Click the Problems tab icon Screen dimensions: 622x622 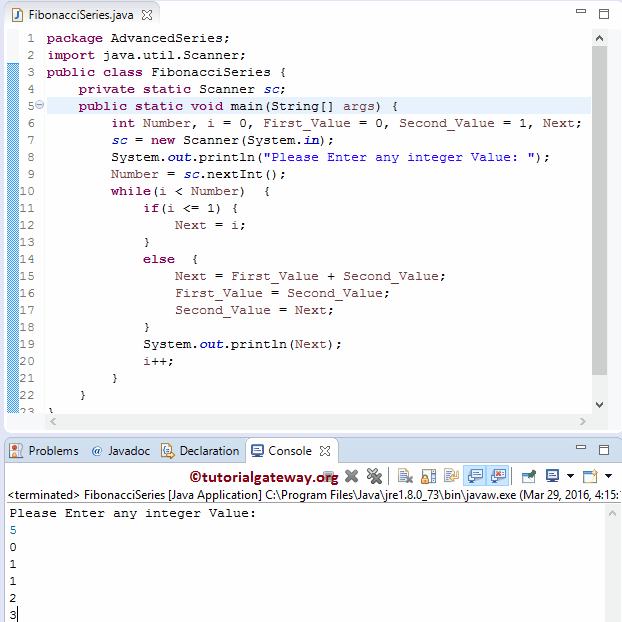[16, 451]
